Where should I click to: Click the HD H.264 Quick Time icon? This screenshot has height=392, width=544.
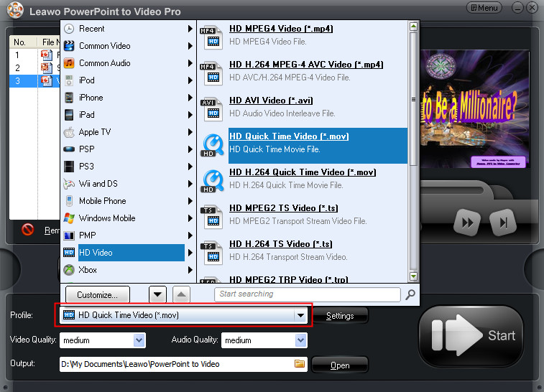pyautogui.click(x=212, y=181)
